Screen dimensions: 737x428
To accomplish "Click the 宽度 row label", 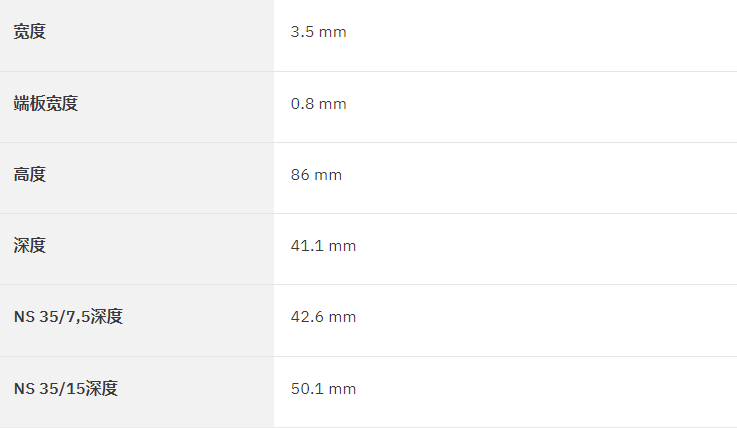I will click(30, 32).
